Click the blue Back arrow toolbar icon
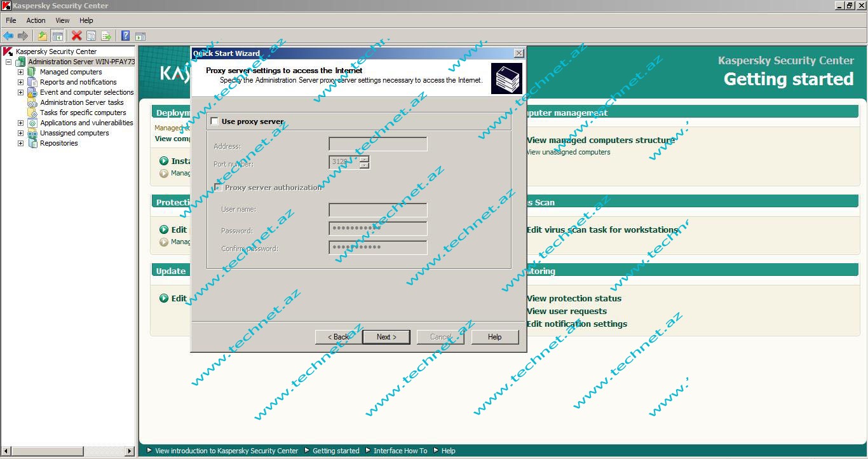The width and height of the screenshot is (868, 459). 8,36
